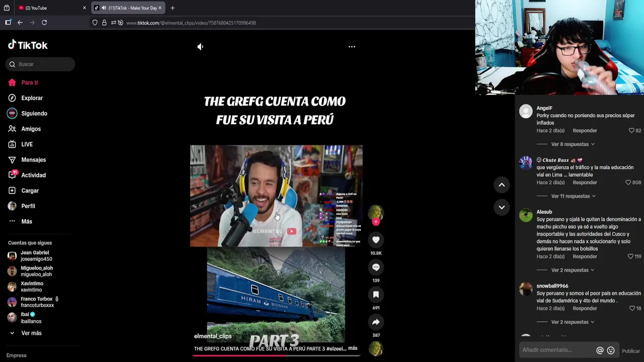Mute the TikTok video sound
The height and width of the screenshot is (362, 644).
pos(200,47)
